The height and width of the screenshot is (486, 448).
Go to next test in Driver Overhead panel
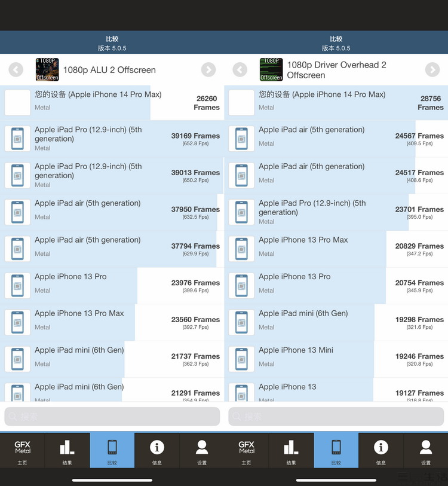click(x=432, y=70)
